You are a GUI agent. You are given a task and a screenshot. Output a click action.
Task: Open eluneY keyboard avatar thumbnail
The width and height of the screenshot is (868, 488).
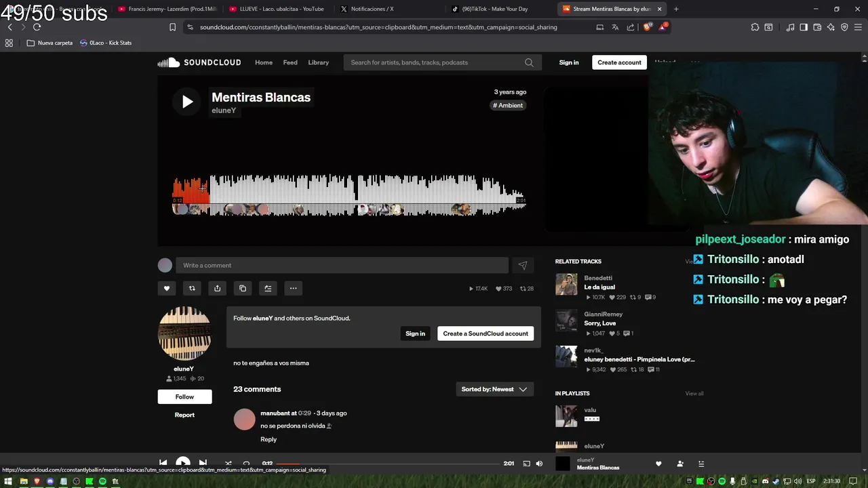pyautogui.click(x=184, y=333)
